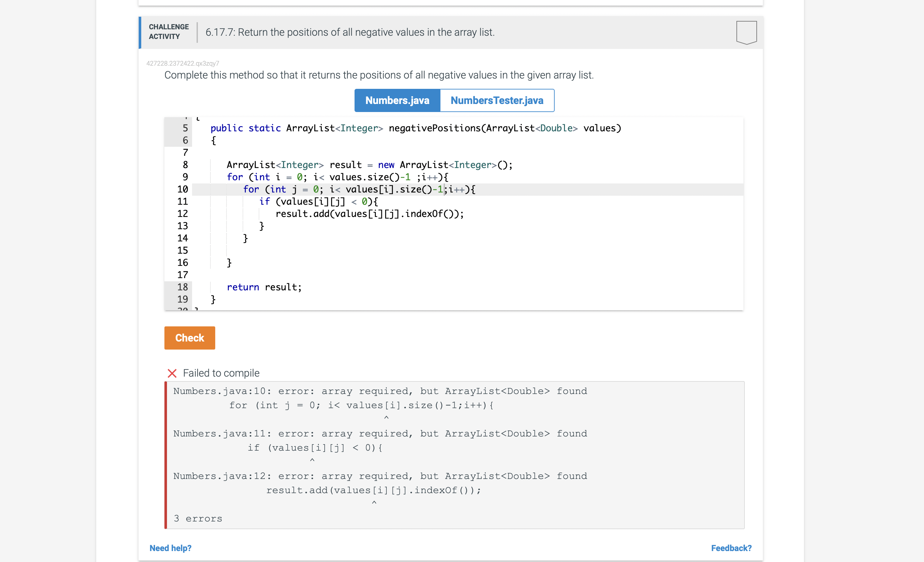924x562 pixels.
Task: Switch to the NumbersTester.java tab
Action: 497,100
